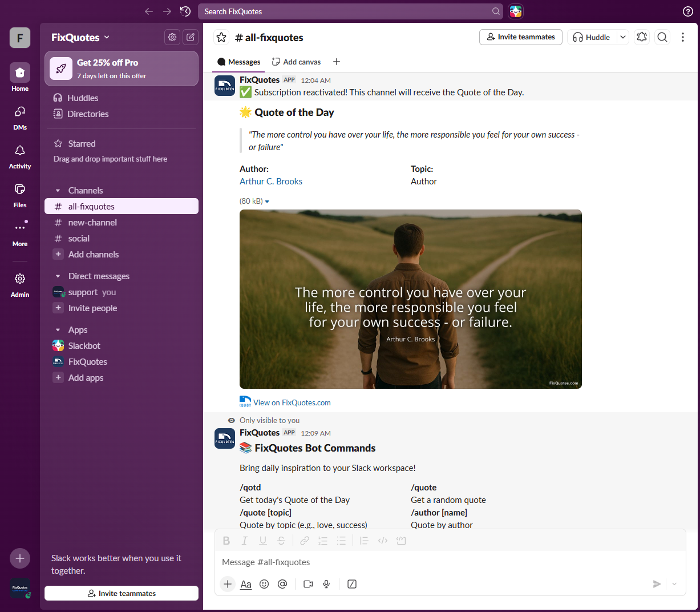Open the emoji picker in the composer
700x612 pixels.
tap(264, 584)
